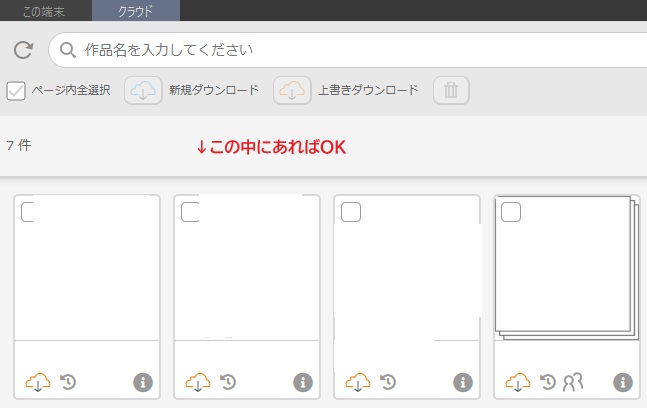Open version history of second work
647x408 pixels.
(x=228, y=381)
